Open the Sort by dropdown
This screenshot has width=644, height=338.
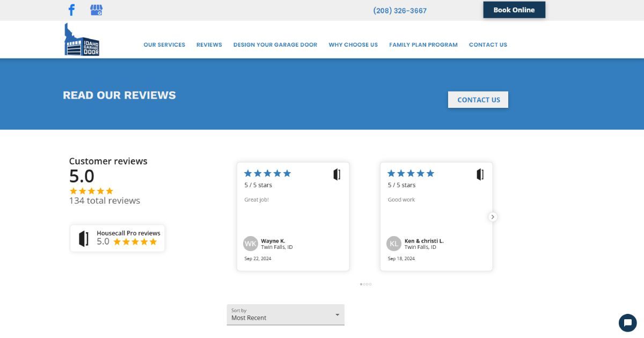click(x=286, y=314)
